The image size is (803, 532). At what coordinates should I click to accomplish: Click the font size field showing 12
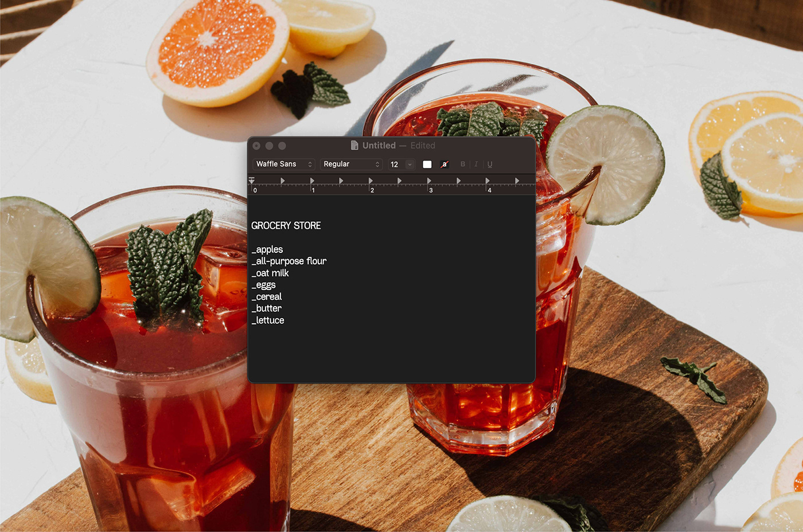tap(396, 165)
